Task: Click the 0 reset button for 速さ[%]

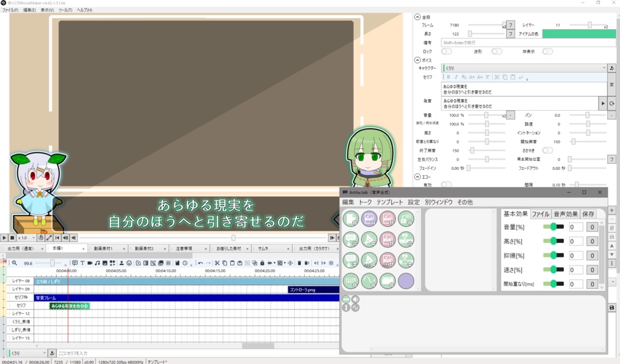Action: [x=592, y=270]
